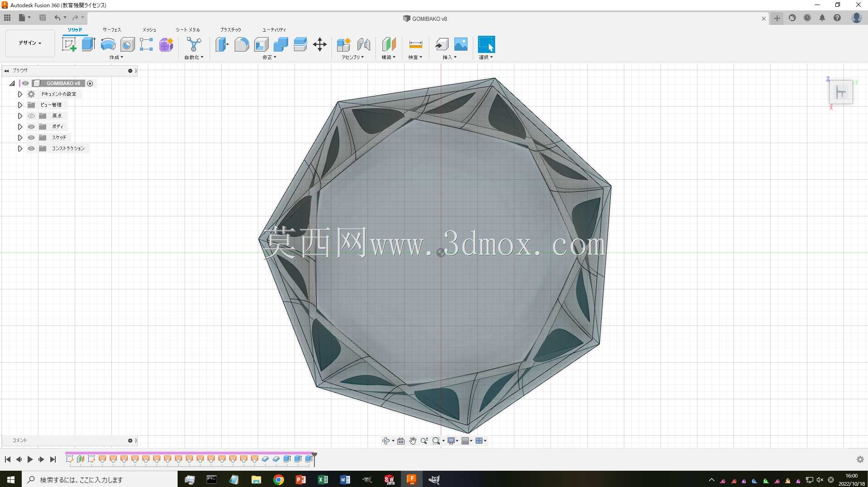Click the New Component icon
868x487 pixels.
(344, 44)
